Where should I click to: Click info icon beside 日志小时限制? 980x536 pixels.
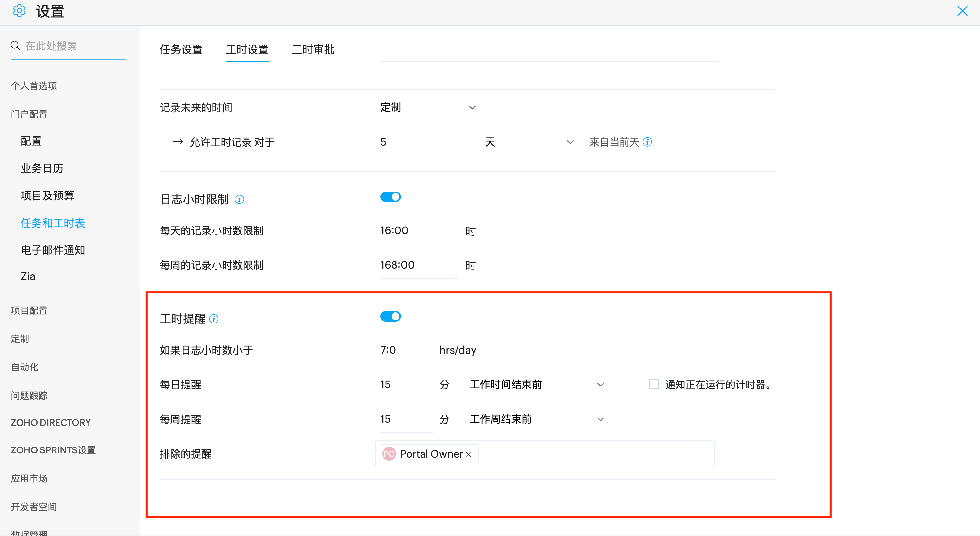pyautogui.click(x=239, y=199)
